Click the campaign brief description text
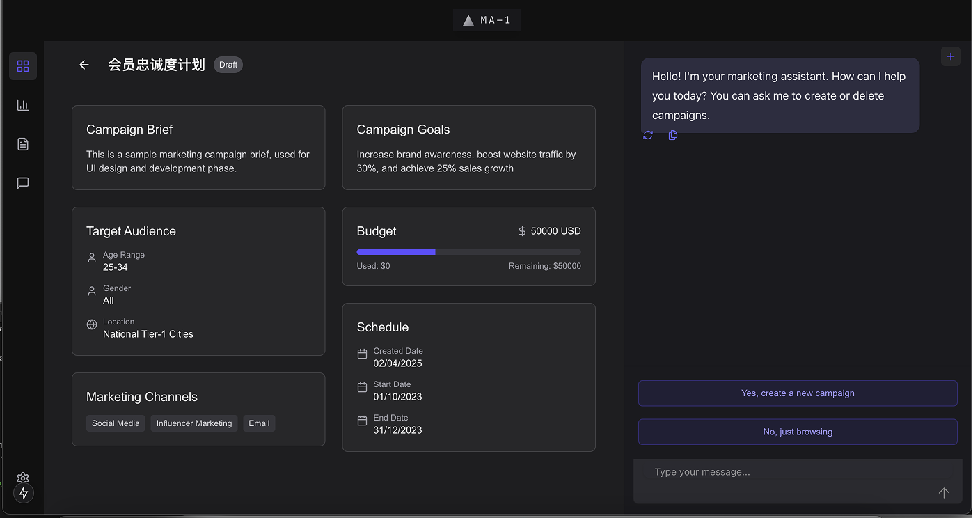Viewport: 980px width, 518px height. (x=198, y=162)
